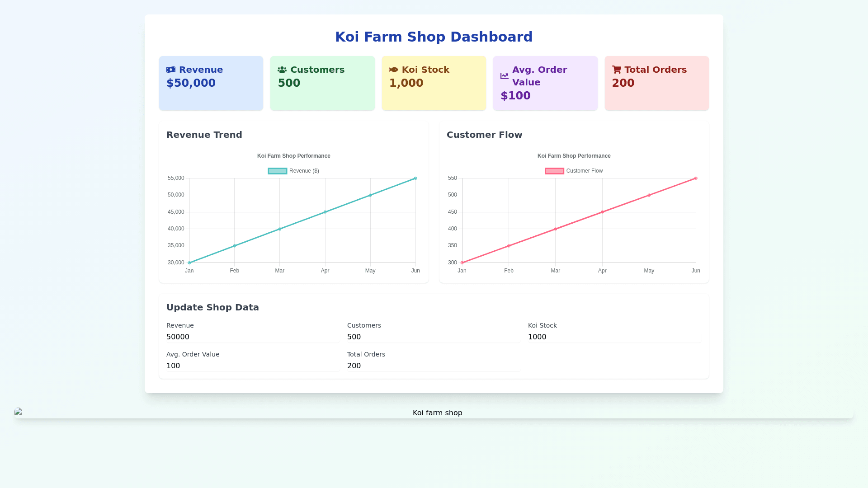Viewport: 868px width, 488px height.
Task: Click the Jun data point on Revenue Trend
Action: 415,178
